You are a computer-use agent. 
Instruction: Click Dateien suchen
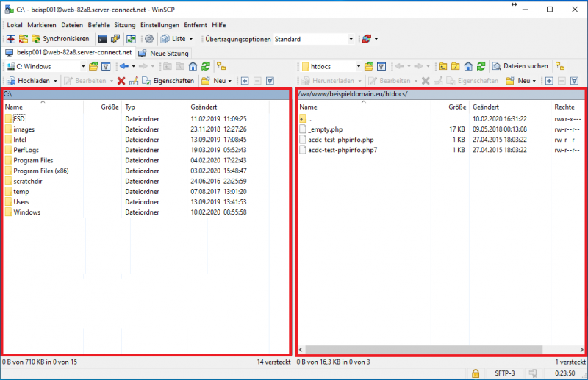pos(520,66)
